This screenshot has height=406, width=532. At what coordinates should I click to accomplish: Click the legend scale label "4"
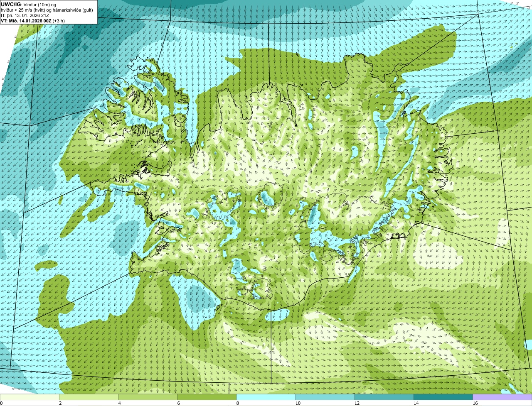(x=119, y=403)
